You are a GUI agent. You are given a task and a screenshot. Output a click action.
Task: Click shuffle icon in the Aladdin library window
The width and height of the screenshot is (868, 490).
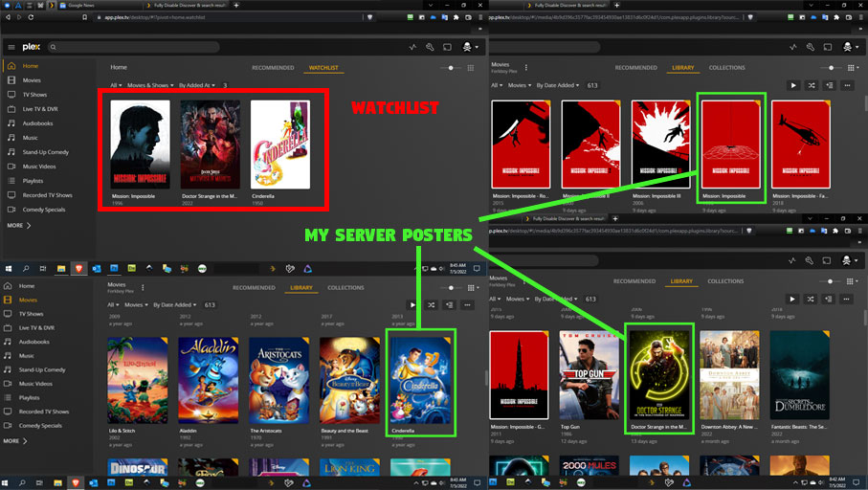432,304
